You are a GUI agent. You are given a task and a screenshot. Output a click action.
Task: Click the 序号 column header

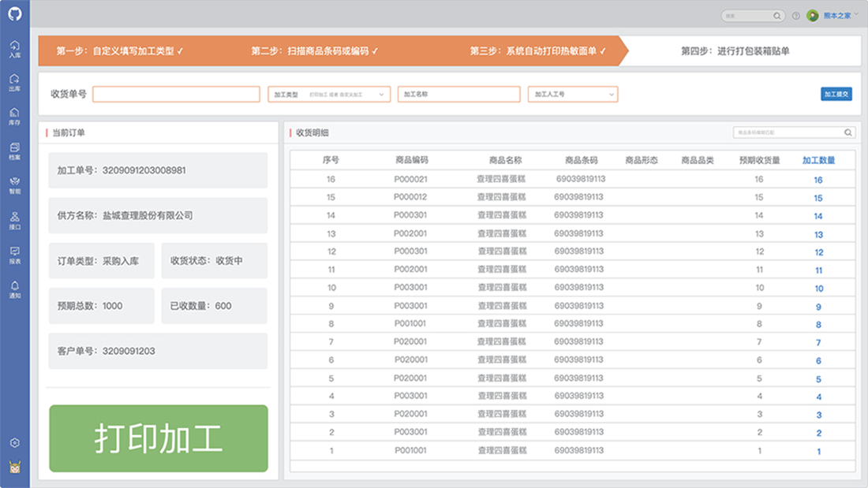(331, 160)
